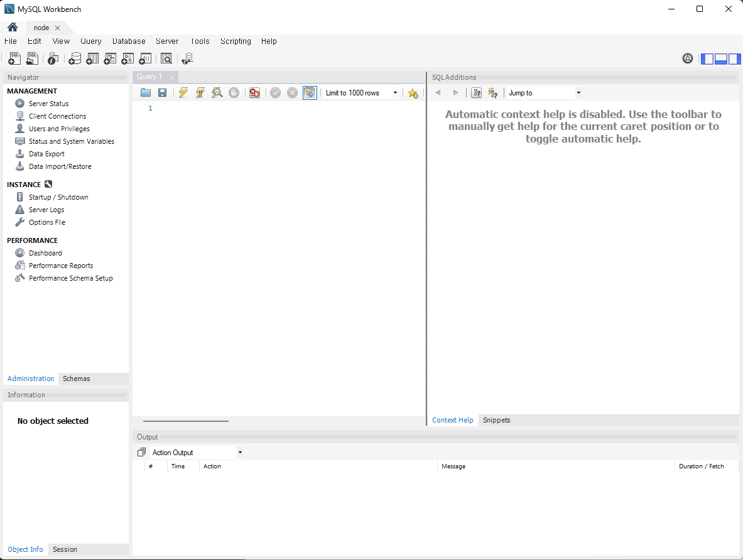This screenshot has width=743, height=560.
Task: Reconnect to DBMS toolbar icon
Action: coord(187,58)
